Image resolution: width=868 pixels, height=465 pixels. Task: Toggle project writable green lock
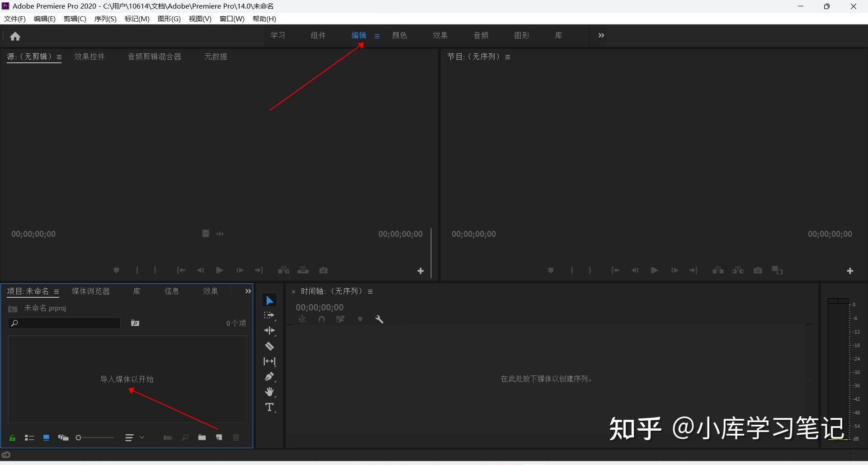click(x=13, y=438)
